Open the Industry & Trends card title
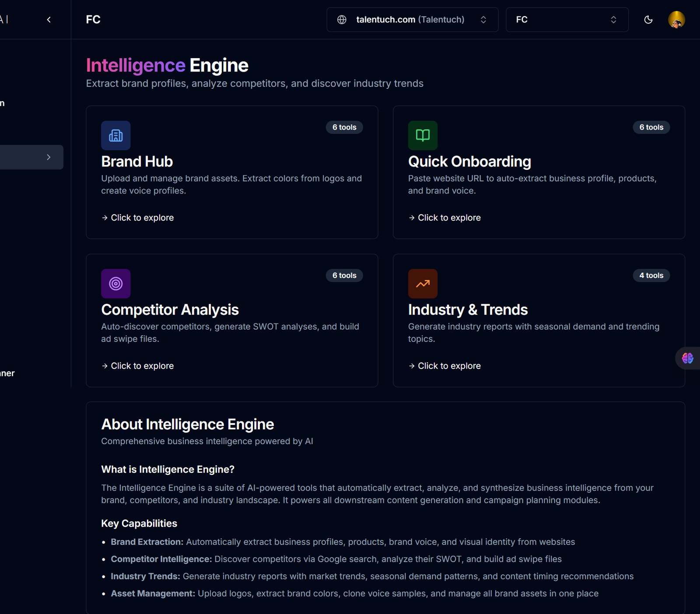 tap(468, 310)
